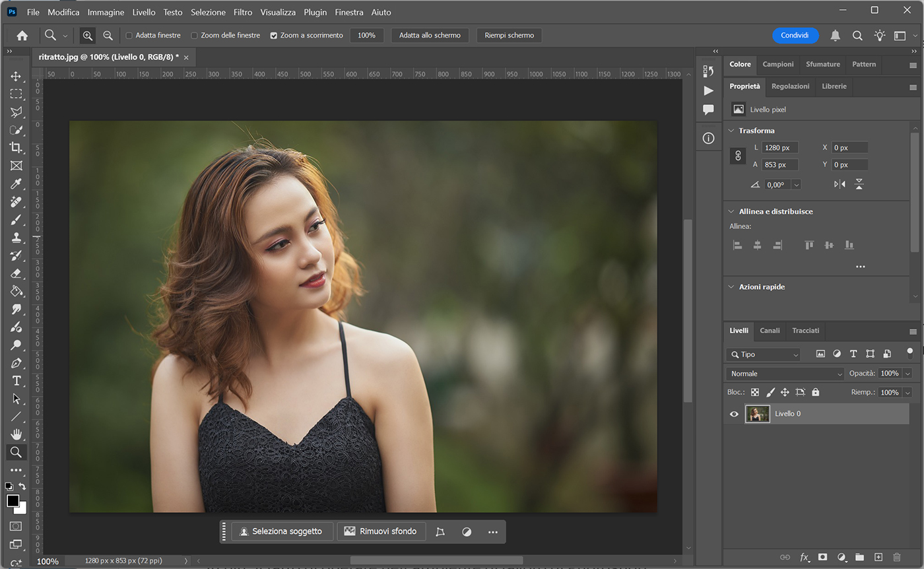The width and height of the screenshot is (924, 569).
Task: Create a new layer with plus icon
Action: (x=878, y=557)
